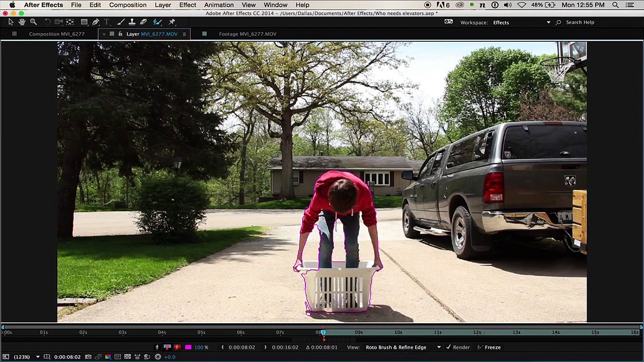644x362 pixels.
Task: Switch to Composition MVI_6277 tab
Action: pyautogui.click(x=56, y=34)
